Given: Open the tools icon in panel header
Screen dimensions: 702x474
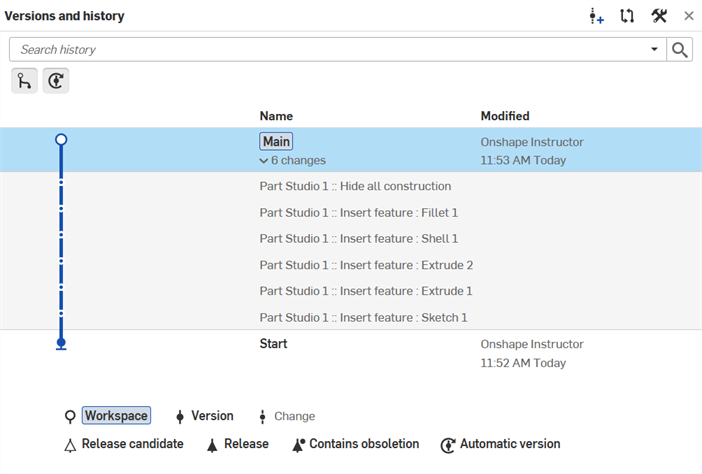Looking at the screenshot, I should coord(658,16).
